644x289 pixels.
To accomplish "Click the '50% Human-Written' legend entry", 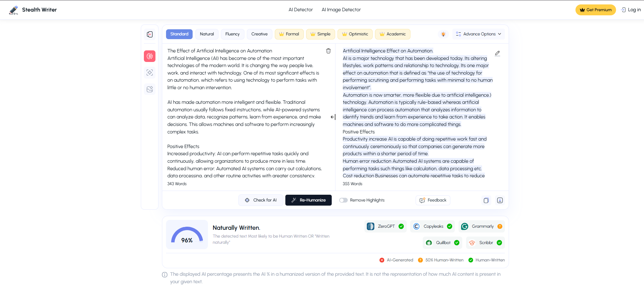I will click(441, 260).
